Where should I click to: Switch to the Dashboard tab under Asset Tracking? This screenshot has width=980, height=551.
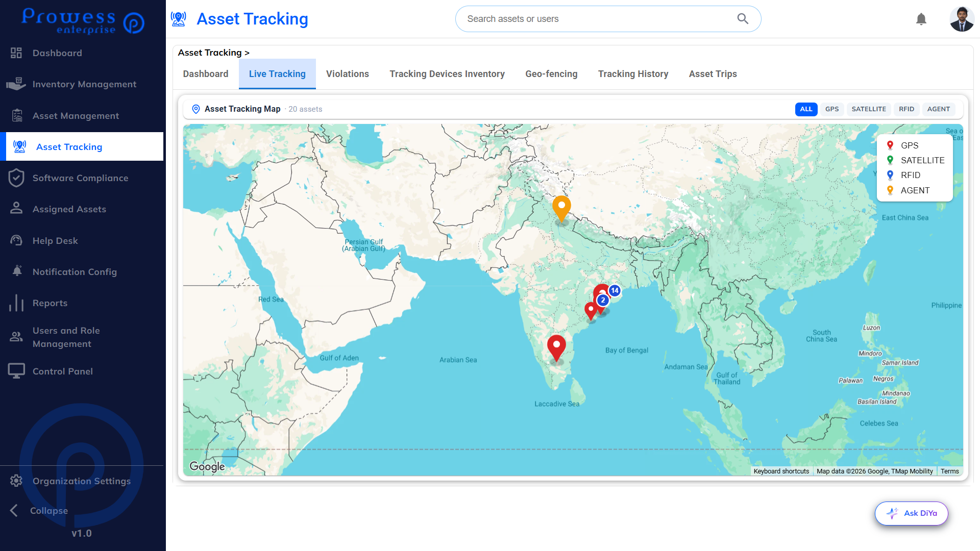[x=206, y=74]
